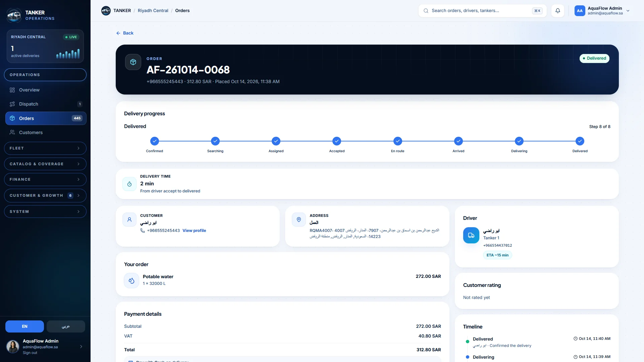Open Customers in the sidebar
The height and width of the screenshot is (362, 644).
click(46, 132)
